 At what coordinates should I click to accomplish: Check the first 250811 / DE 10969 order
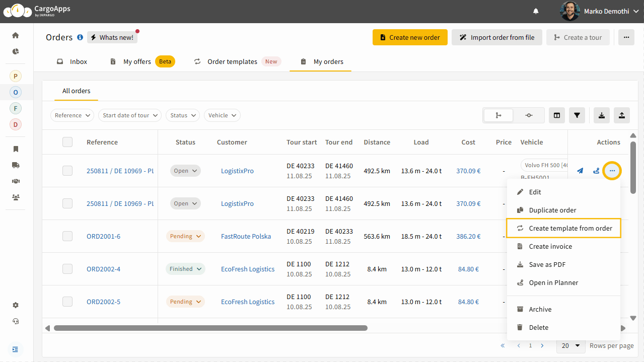[x=67, y=171]
